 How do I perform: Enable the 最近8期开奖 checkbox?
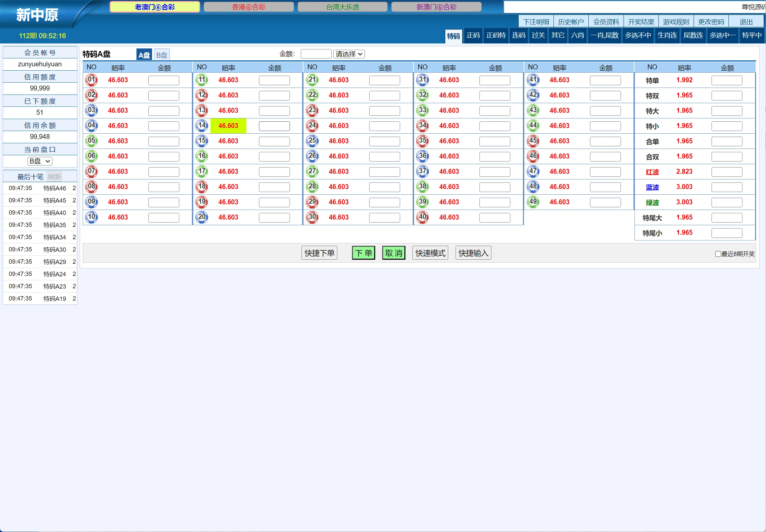[x=718, y=254]
